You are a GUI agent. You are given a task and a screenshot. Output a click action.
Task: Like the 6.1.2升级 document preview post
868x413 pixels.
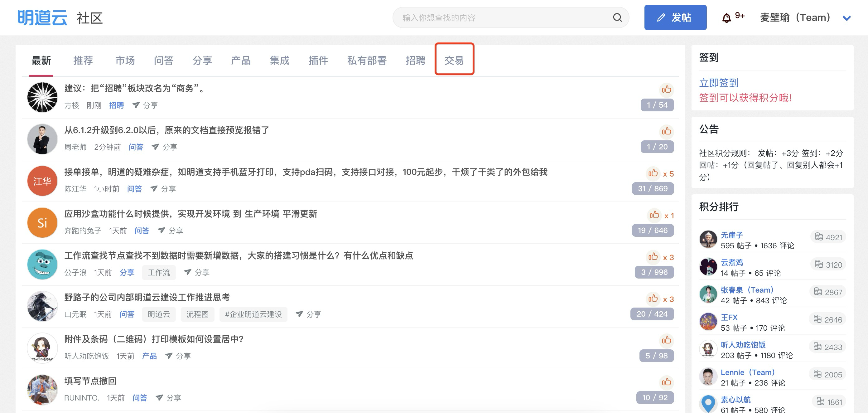(x=666, y=132)
